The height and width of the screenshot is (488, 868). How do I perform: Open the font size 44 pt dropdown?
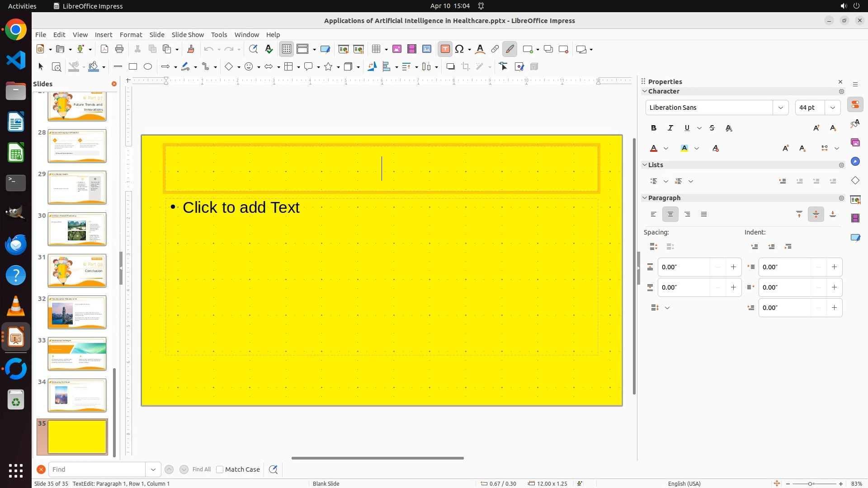tap(832, 108)
